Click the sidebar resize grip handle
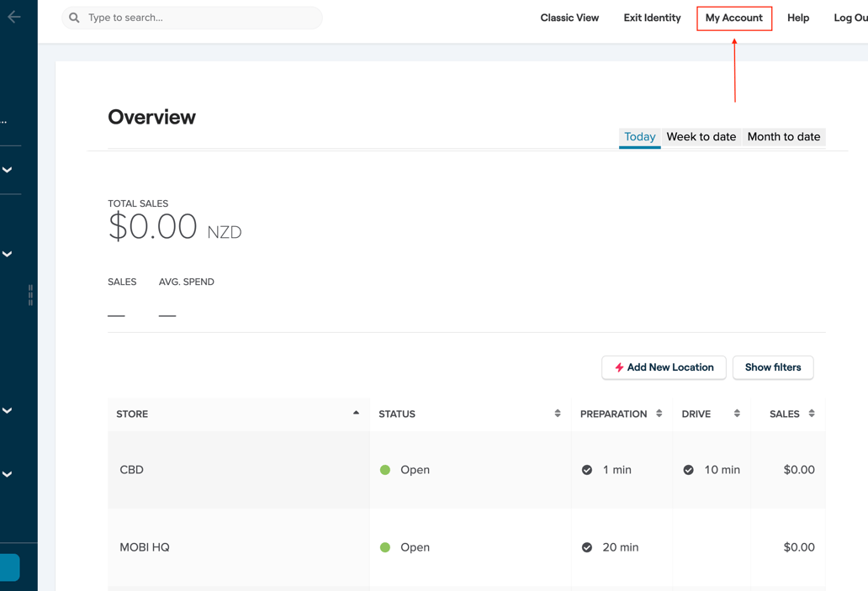 click(x=31, y=294)
